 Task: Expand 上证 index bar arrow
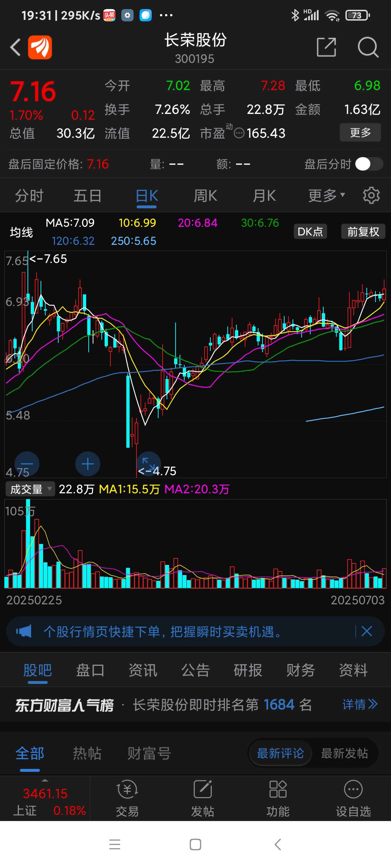45,780
